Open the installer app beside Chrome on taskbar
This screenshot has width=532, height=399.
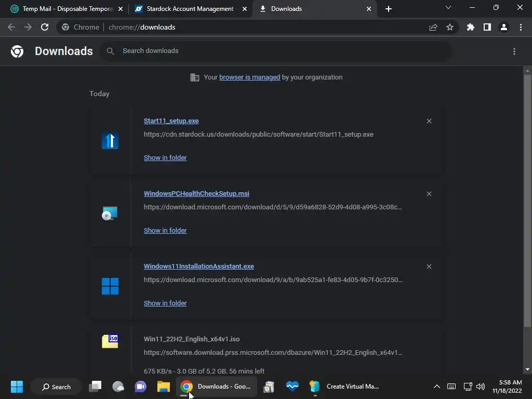pyautogui.click(x=269, y=387)
